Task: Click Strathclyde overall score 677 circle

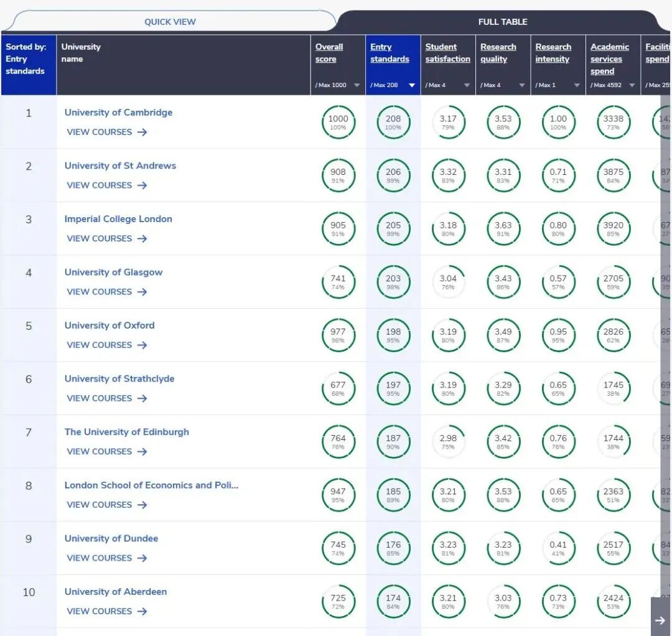Action: point(338,388)
